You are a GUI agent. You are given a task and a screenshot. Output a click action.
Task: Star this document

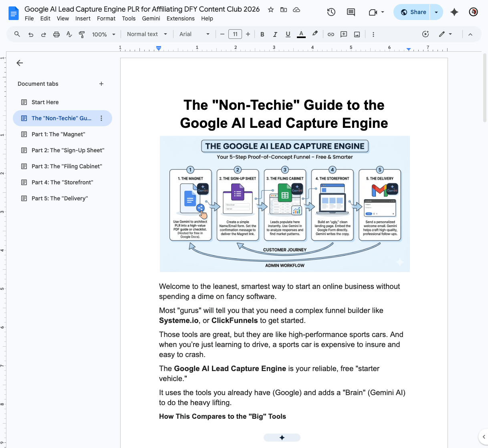271,10
